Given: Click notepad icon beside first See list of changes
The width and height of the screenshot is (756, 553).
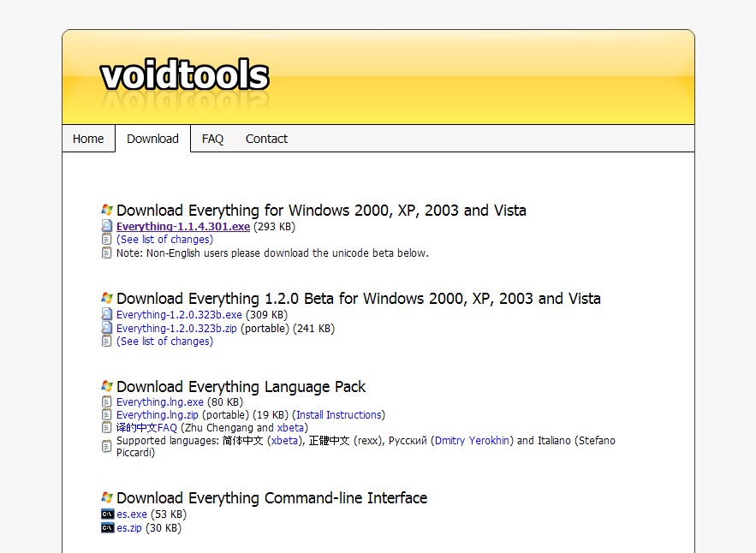Looking at the screenshot, I should click(106, 239).
